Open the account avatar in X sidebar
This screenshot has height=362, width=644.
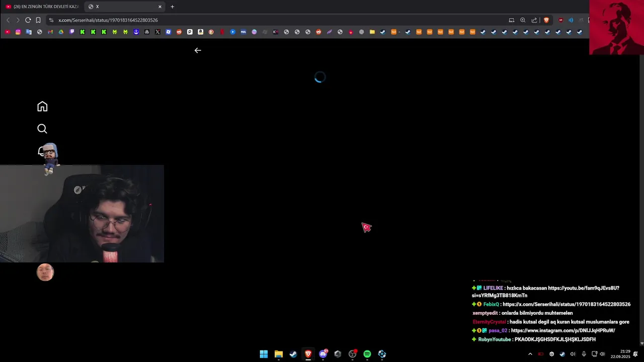pyautogui.click(x=45, y=272)
